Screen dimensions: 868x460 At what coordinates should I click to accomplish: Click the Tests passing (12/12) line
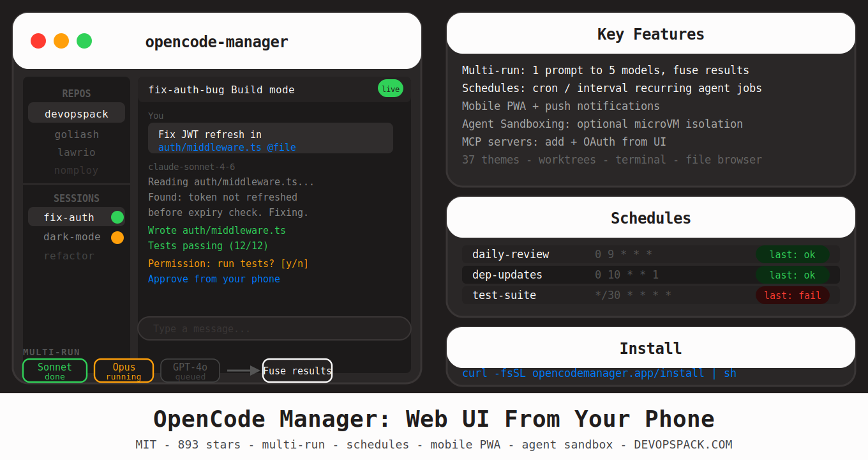click(208, 245)
